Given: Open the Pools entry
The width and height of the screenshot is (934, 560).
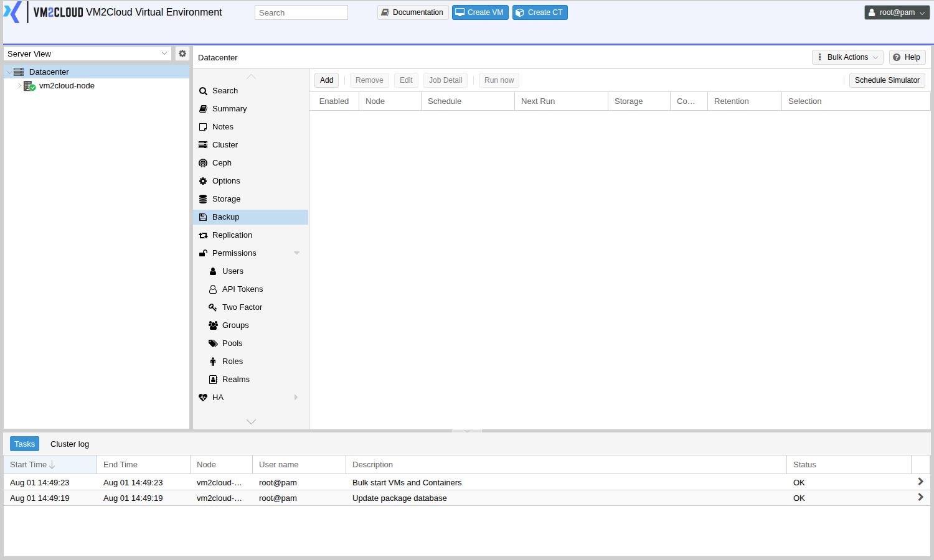Looking at the screenshot, I should point(250,343).
